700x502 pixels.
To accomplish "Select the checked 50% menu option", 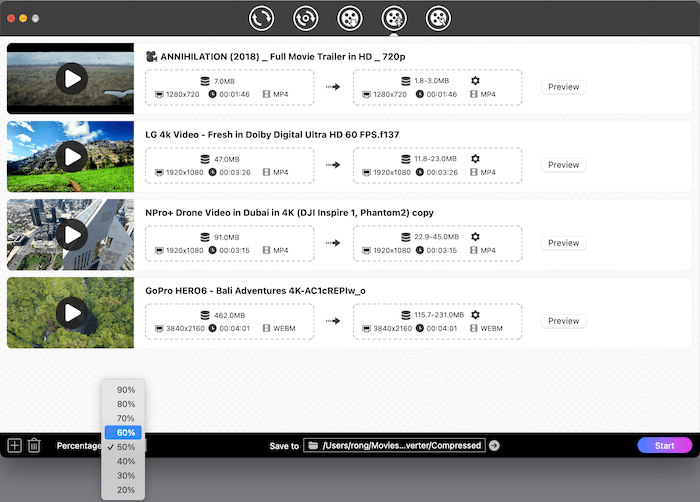I will tap(126, 447).
